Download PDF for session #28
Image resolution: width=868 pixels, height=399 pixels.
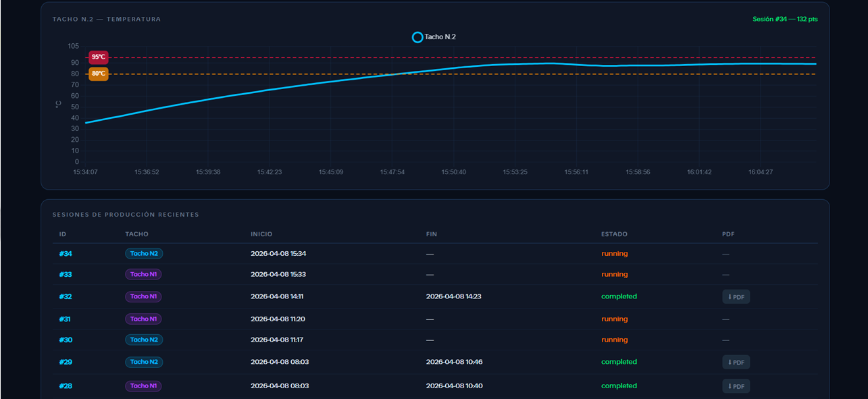tap(736, 386)
